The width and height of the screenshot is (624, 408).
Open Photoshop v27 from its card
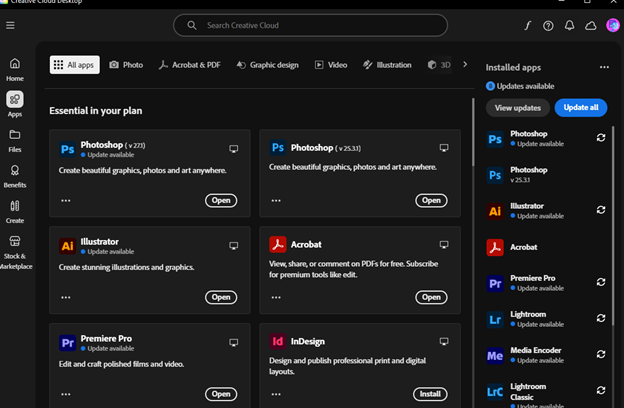pos(221,200)
